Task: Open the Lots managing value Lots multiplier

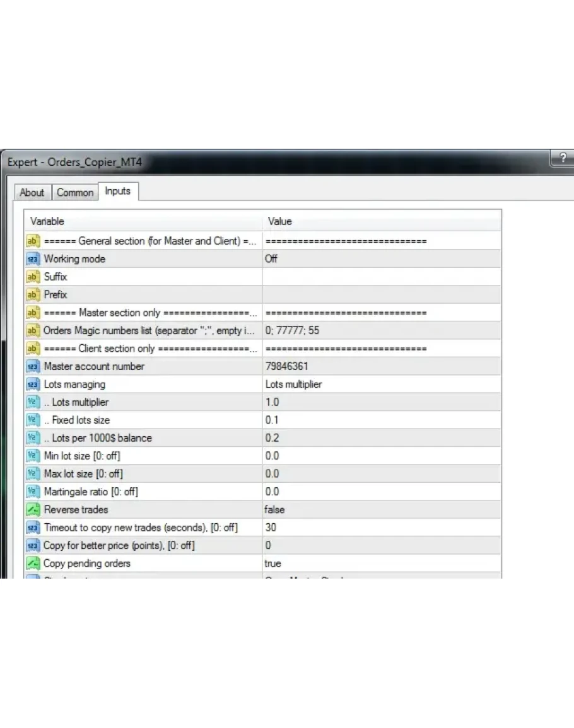Action: pyautogui.click(x=381, y=384)
